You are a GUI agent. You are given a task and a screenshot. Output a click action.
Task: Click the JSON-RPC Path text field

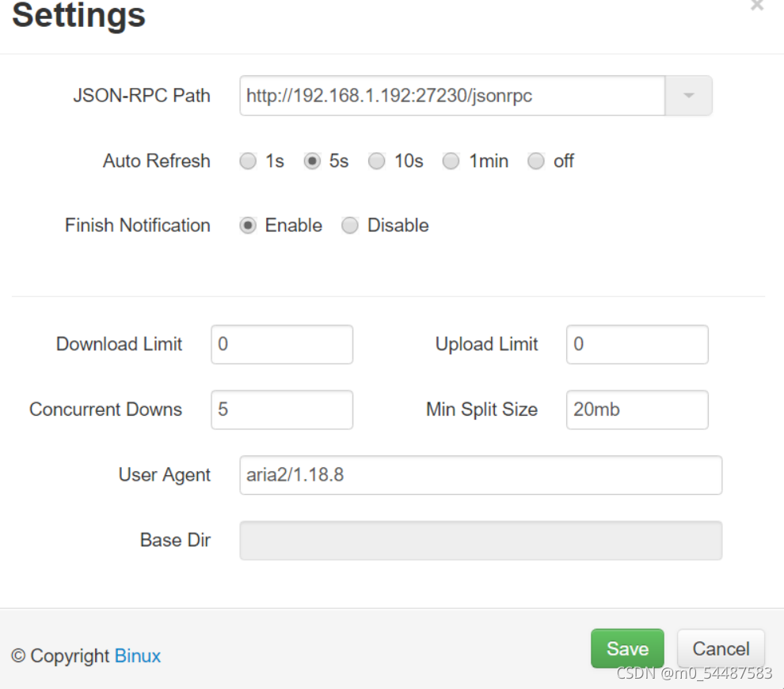coord(451,96)
